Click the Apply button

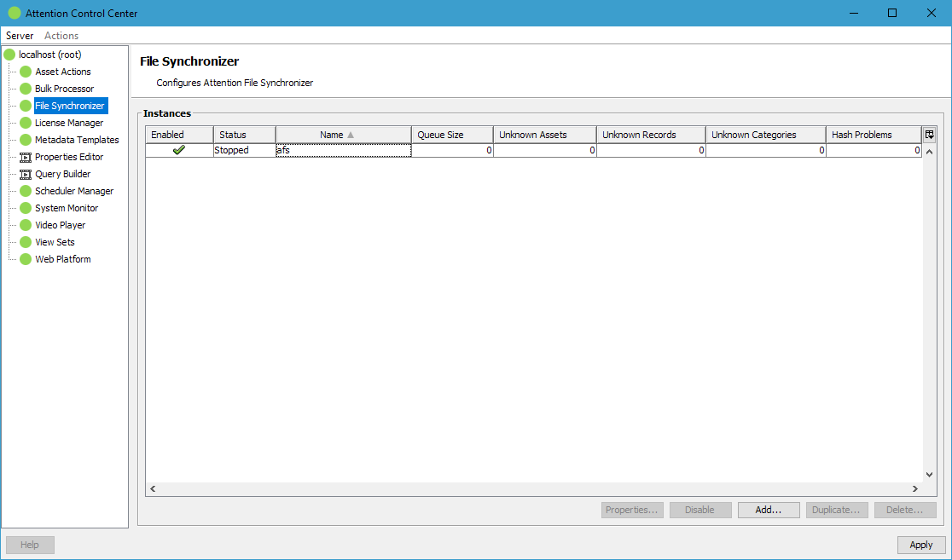click(921, 545)
